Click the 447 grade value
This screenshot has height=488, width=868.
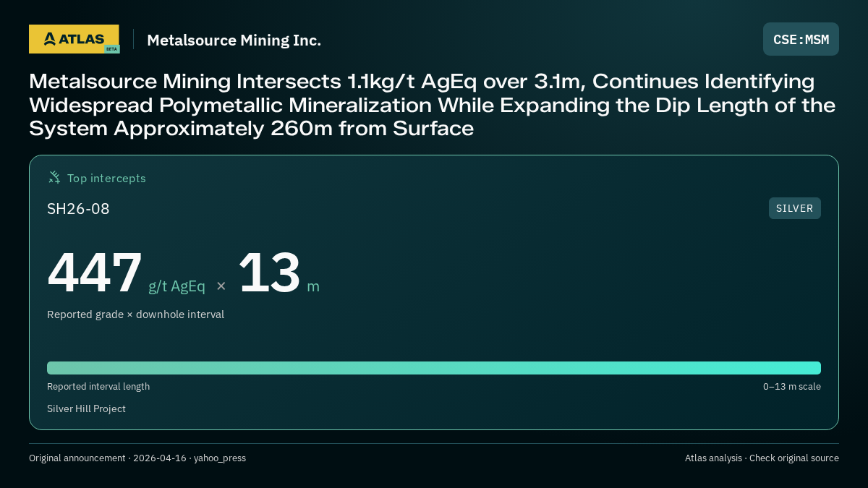(95, 273)
